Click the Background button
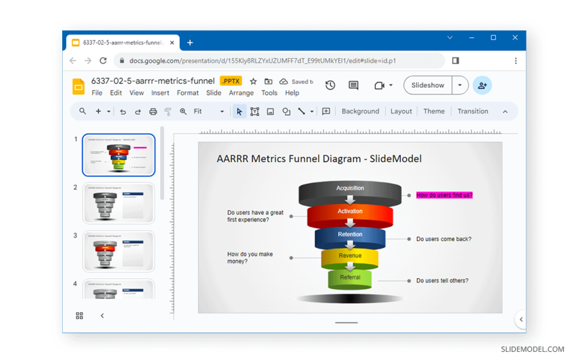Viewport: 588px width, 364px height. tap(360, 111)
